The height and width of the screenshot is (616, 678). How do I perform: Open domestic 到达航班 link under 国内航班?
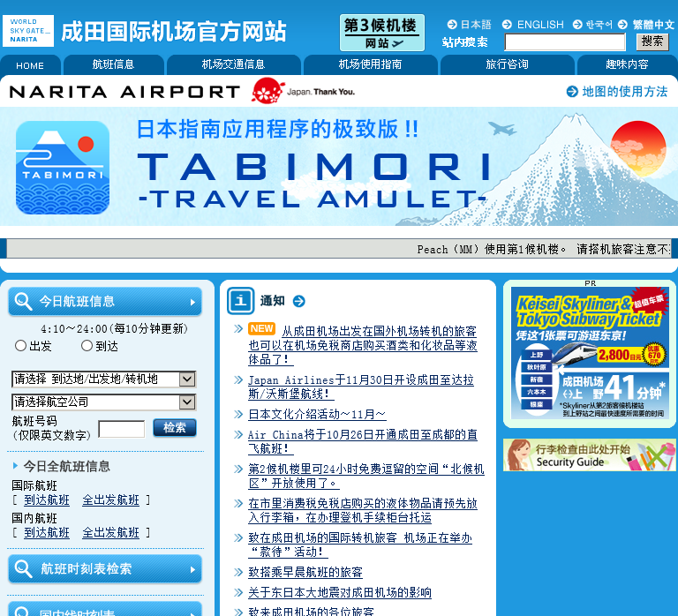click(47, 532)
